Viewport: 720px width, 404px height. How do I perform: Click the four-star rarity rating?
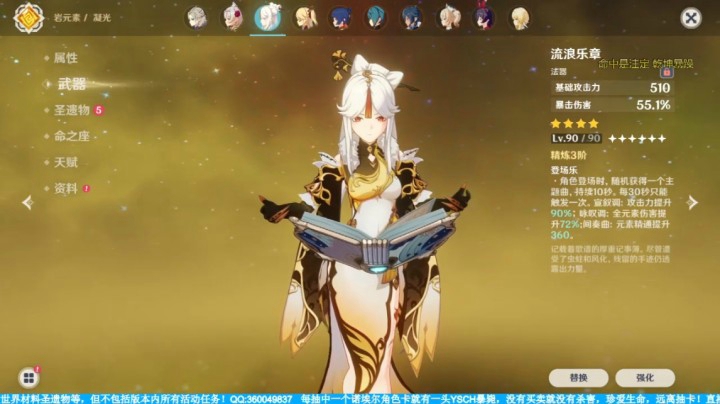(574, 123)
